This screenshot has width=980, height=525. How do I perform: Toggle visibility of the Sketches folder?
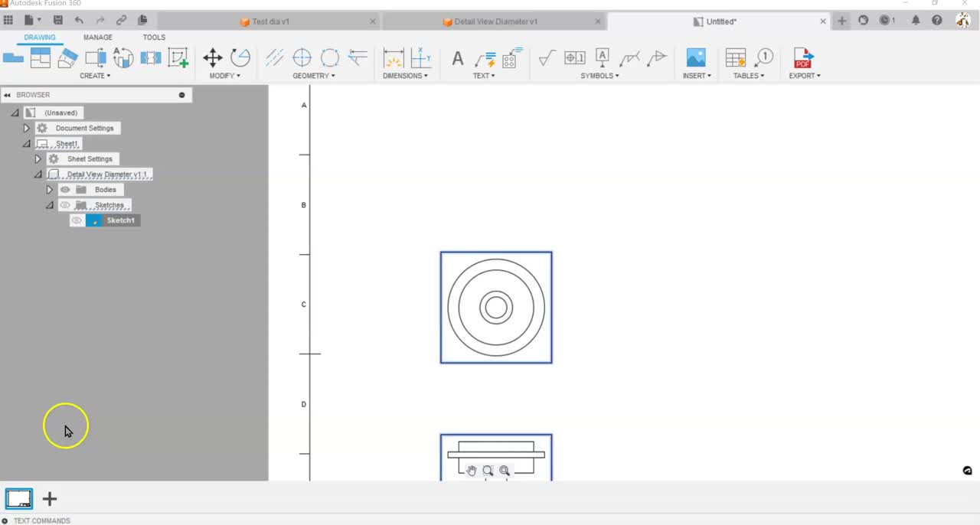tap(65, 205)
